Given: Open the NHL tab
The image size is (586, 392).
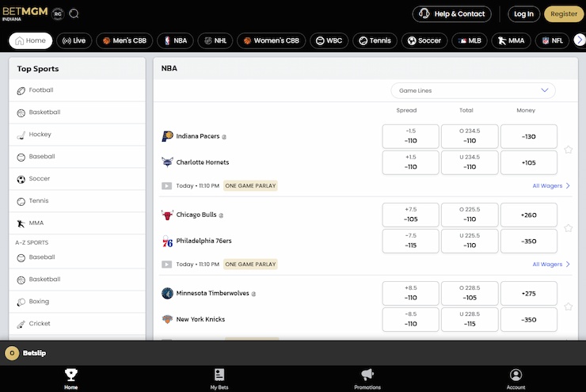Looking at the screenshot, I should pyautogui.click(x=215, y=40).
